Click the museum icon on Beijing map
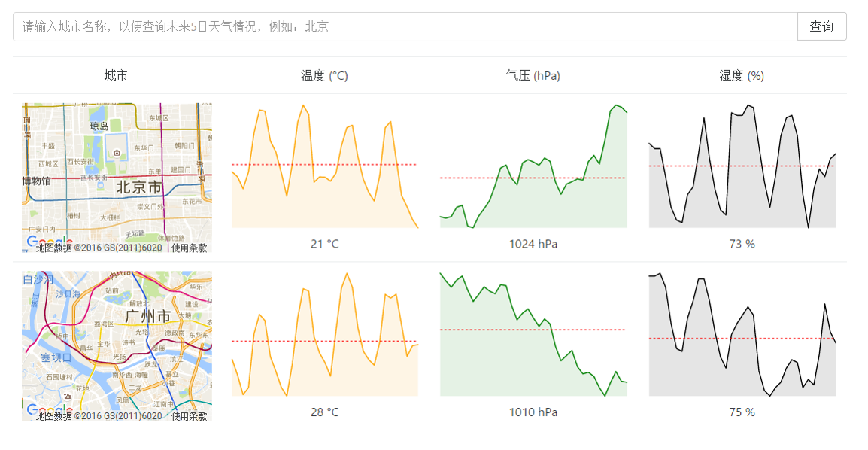Screen dimensions: 868x450 [117, 153]
